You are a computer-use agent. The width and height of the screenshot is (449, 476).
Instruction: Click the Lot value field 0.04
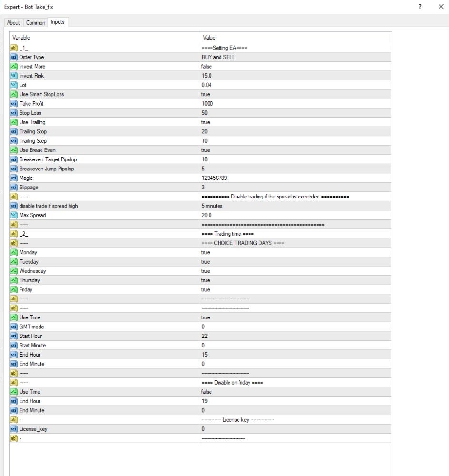point(296,85)
